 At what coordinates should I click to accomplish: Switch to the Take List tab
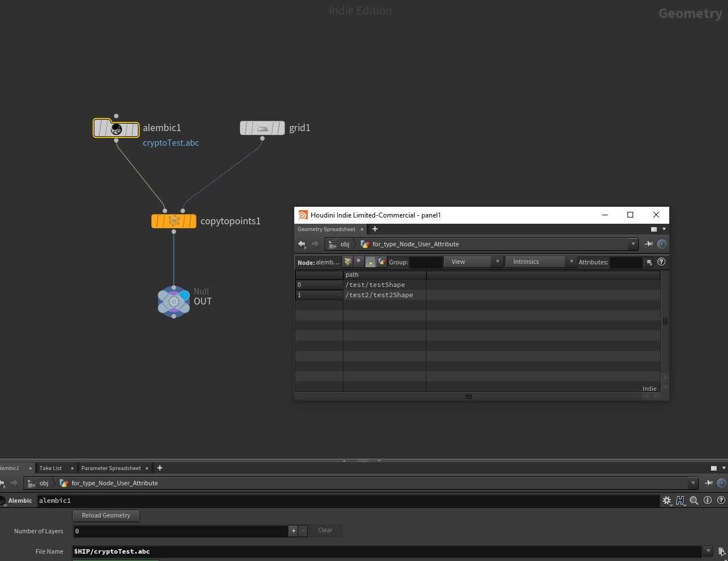[x=51, y=468]
